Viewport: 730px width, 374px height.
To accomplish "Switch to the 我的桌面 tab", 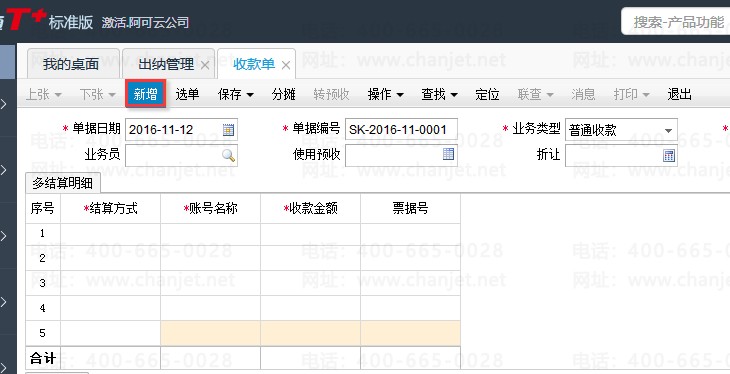I will pyautogui.click(x=71, y=64).
